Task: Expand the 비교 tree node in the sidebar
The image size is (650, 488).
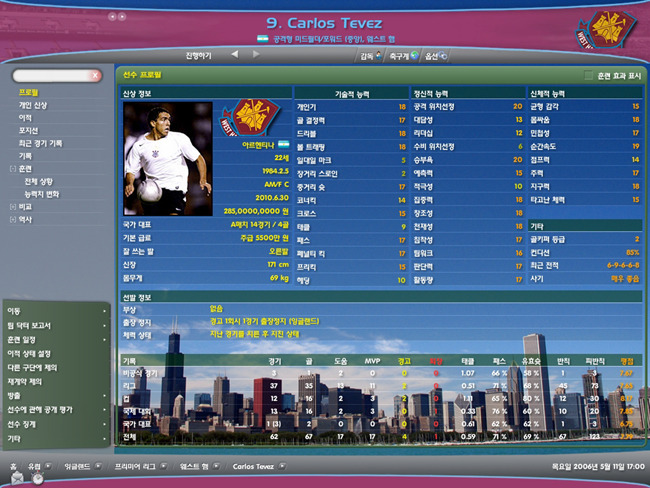Action: click(x=12, y=205)
